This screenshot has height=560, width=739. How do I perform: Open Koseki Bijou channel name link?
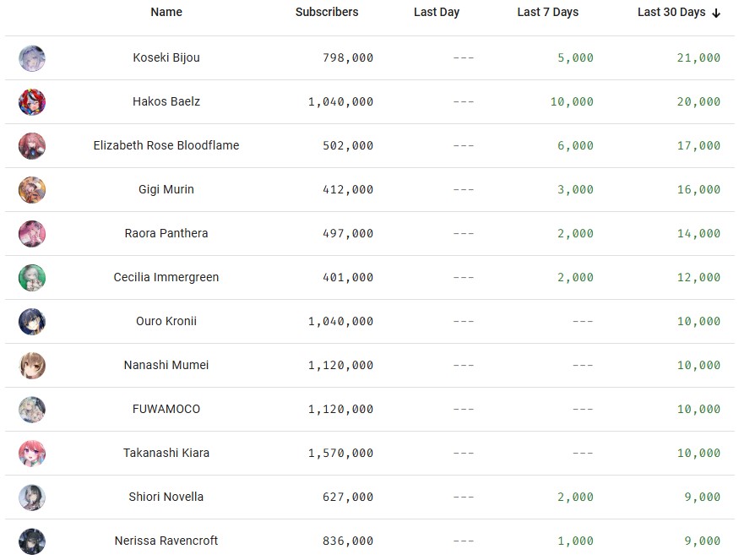[166, 57]
